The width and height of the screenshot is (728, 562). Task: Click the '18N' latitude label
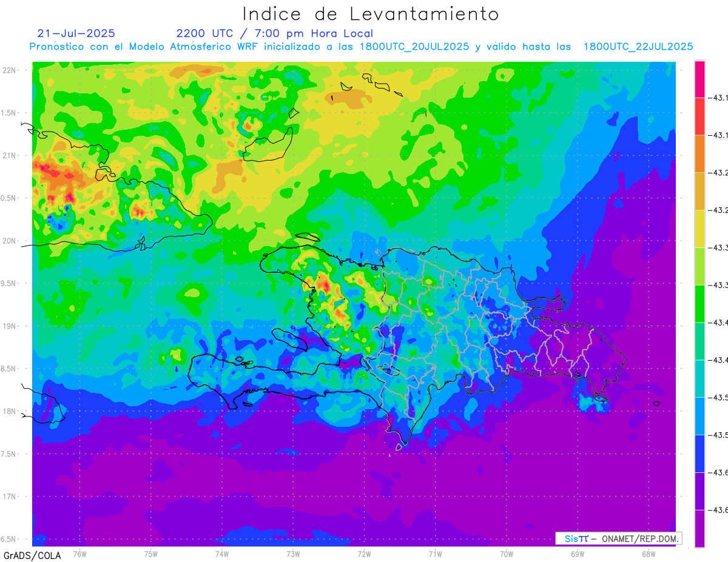click(x=8, y=412)
